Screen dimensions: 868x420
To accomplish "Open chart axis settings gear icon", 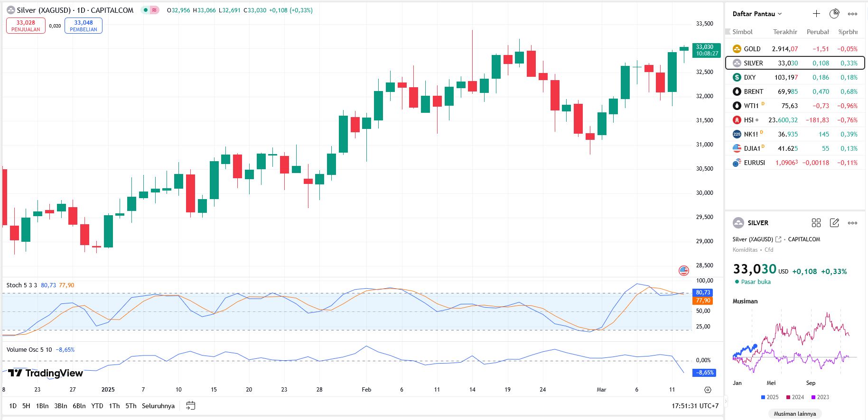I will pos(708,390).
